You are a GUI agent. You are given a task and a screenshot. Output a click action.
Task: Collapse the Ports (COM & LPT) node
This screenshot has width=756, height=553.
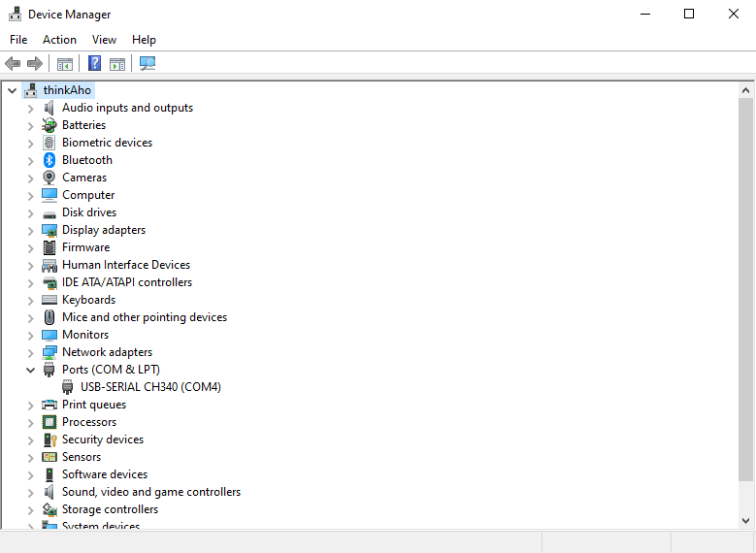pos(30,370)
